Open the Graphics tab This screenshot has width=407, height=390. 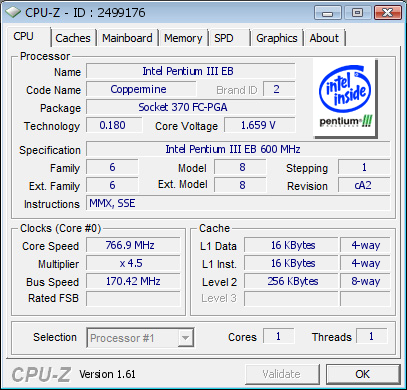coord(277,38)
